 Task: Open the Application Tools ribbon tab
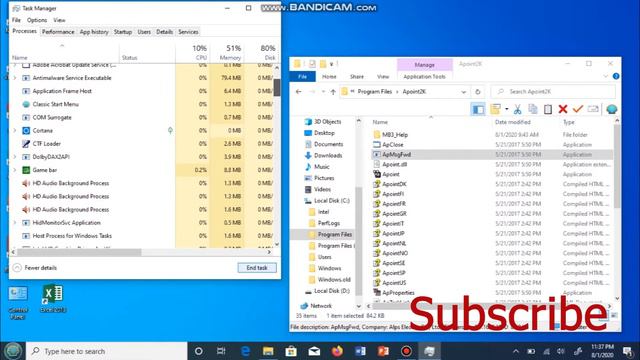click(x=424, y=77)
